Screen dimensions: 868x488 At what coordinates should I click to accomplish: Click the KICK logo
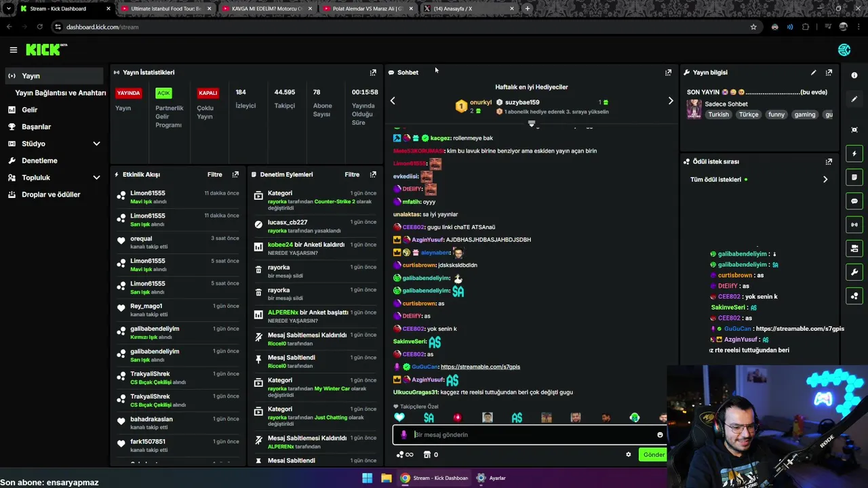click(x=46, y=49)
